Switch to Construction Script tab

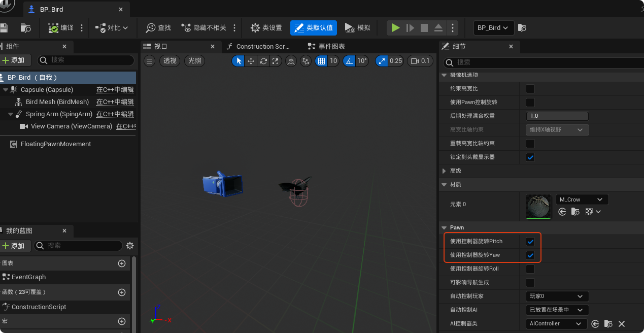pyautogui.click(x=262, y=46)
